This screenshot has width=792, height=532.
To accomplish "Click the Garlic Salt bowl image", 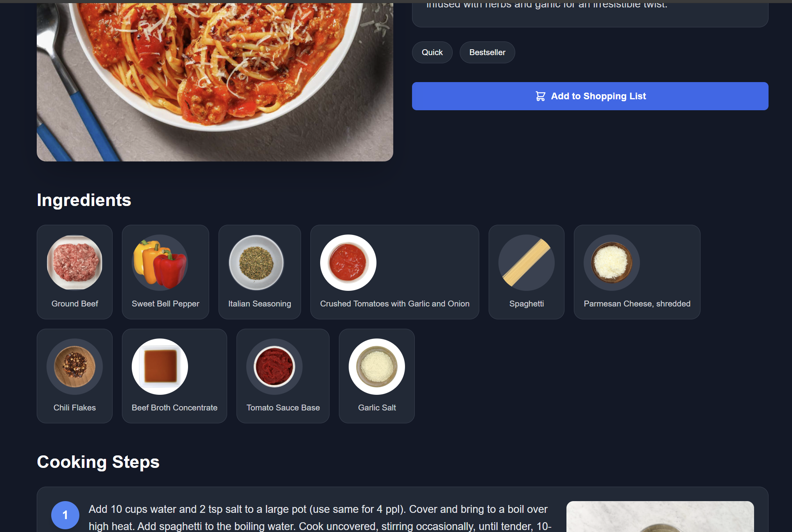I will tap(377, 367).
